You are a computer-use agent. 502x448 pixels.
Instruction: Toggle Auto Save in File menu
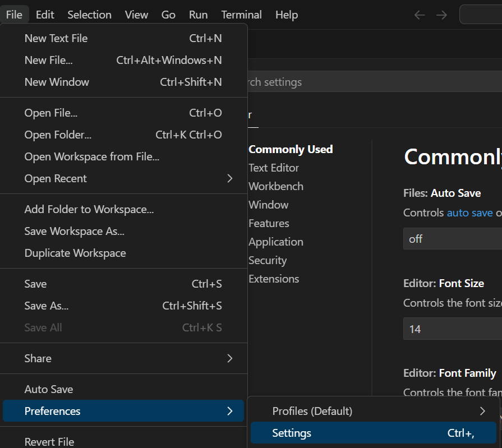coord(49,389)
